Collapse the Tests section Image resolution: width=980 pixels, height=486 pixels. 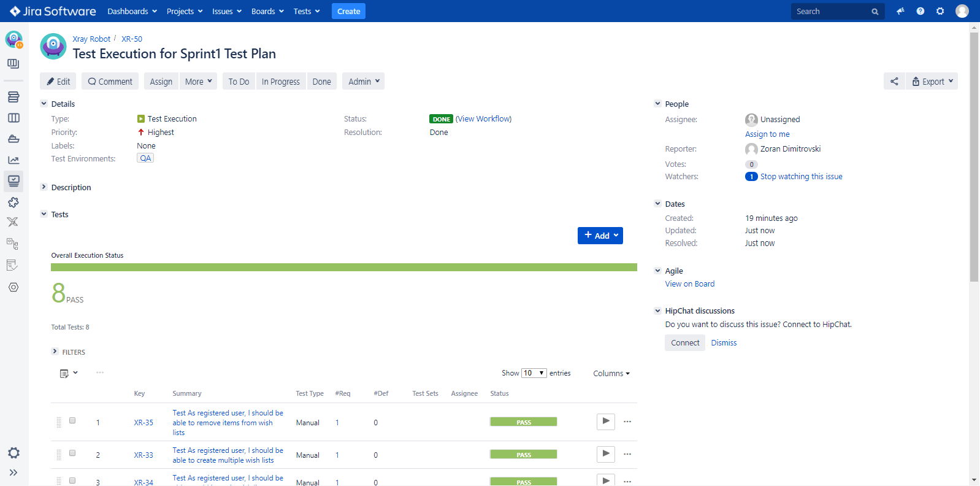tap(44, 214)
